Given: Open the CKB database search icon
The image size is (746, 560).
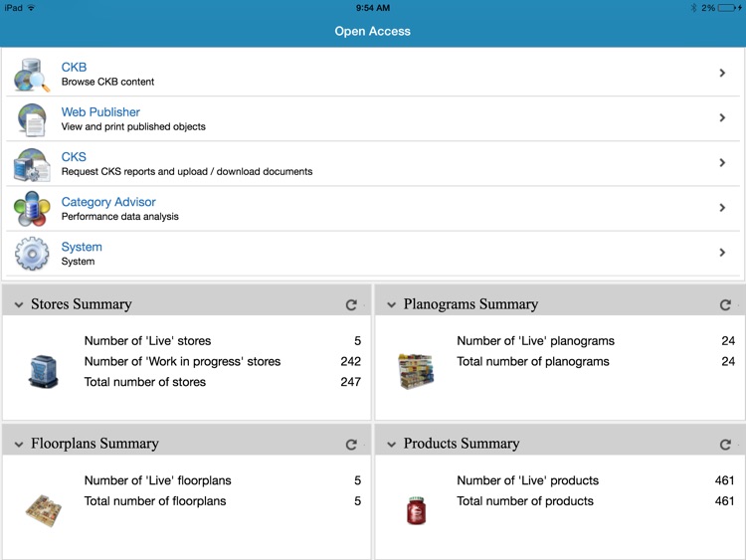Looking at the screenshot, I should 32,75.
